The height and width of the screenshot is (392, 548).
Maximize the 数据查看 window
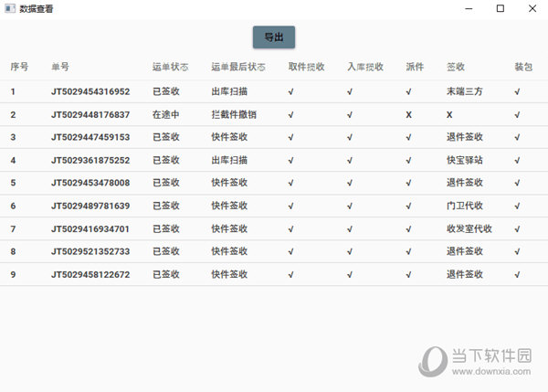[501, 8]
